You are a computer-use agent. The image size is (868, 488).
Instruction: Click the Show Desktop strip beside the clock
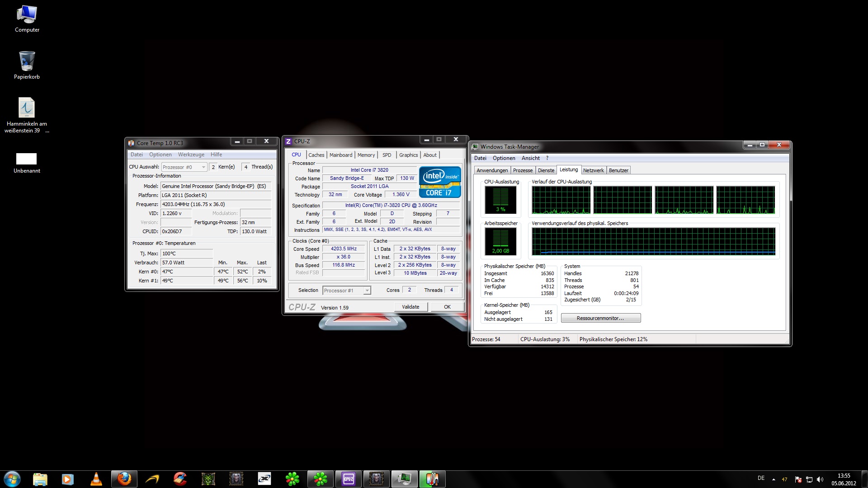coord(864,479)
